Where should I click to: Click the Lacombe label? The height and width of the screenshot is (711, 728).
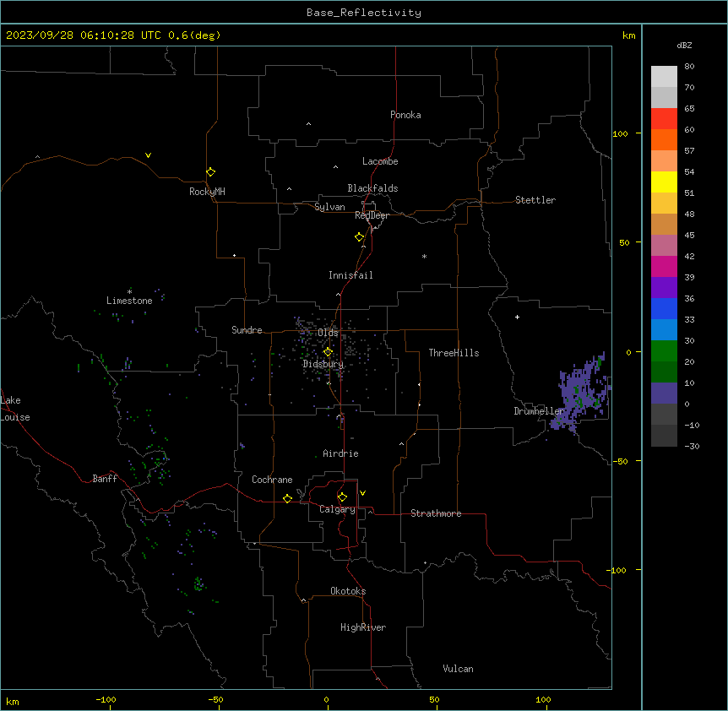(x=380, y=161)
